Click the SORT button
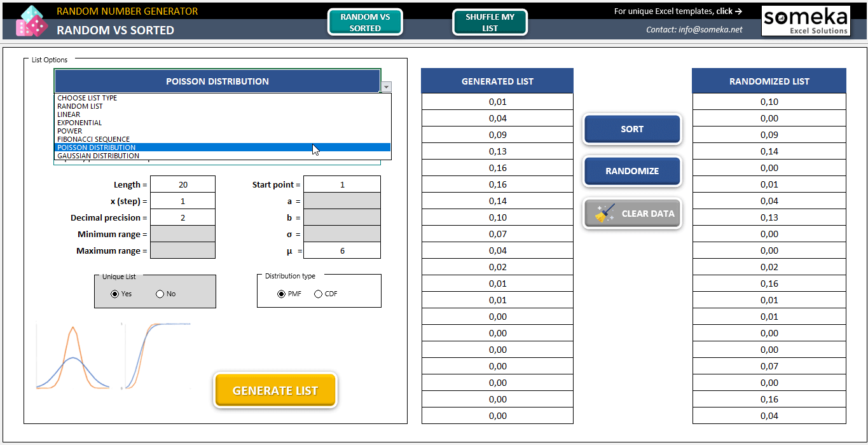Image resolution: width=868 pixels, height=445 pixels. pos(631,129)
